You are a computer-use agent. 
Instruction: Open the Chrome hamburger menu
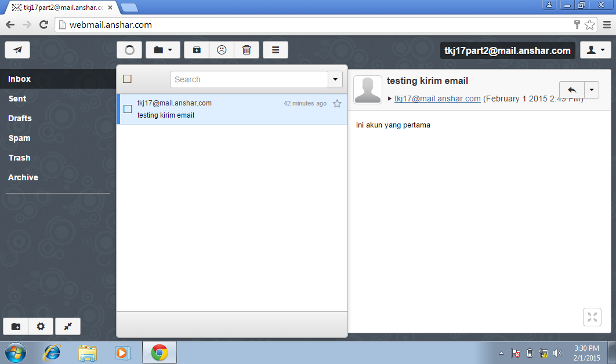(607, 25)
